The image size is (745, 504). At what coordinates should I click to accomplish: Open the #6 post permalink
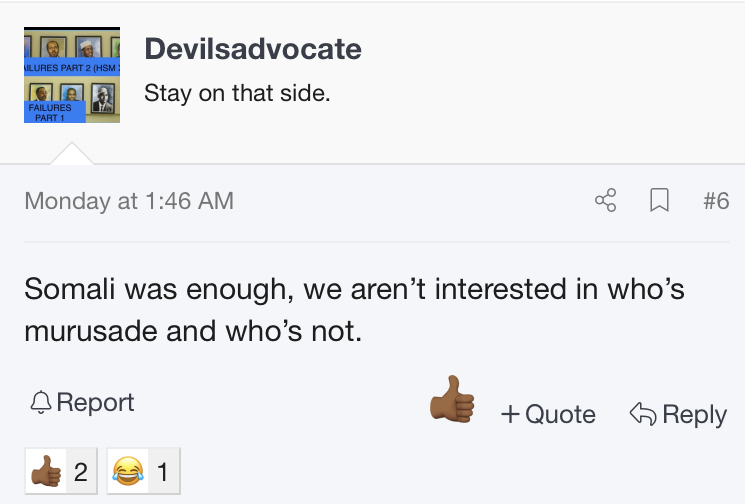[716, 200]
